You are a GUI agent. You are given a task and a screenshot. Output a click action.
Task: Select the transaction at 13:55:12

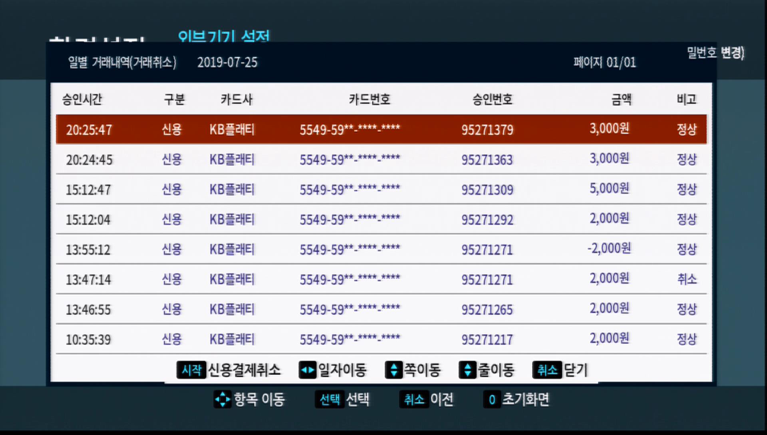tap(381, 249)
